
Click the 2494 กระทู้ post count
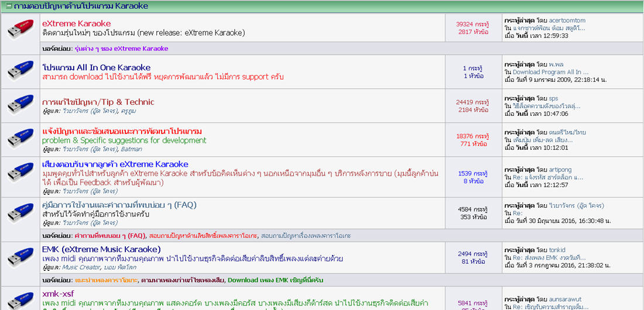coord(472,254)
